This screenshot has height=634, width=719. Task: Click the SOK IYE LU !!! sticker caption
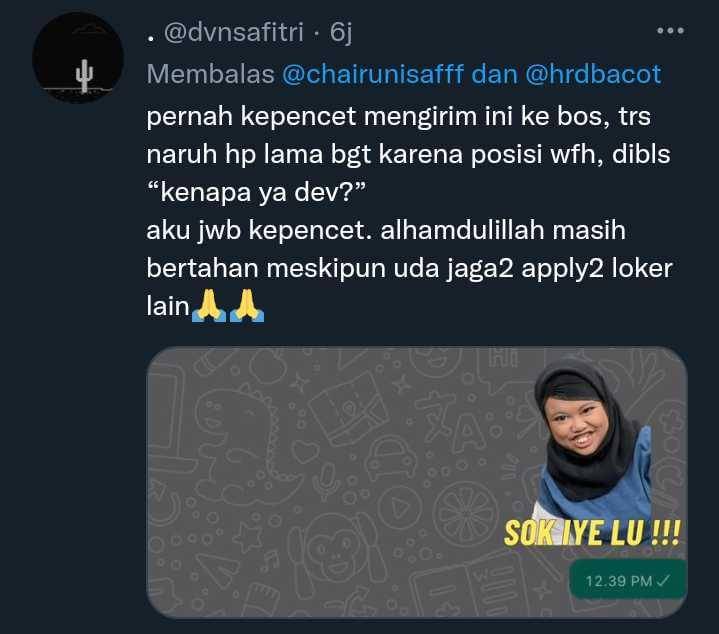click(592, 533)
